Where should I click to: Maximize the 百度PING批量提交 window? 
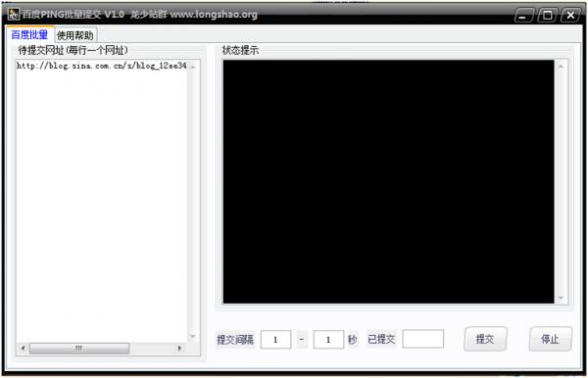click(x=548, y=16)
